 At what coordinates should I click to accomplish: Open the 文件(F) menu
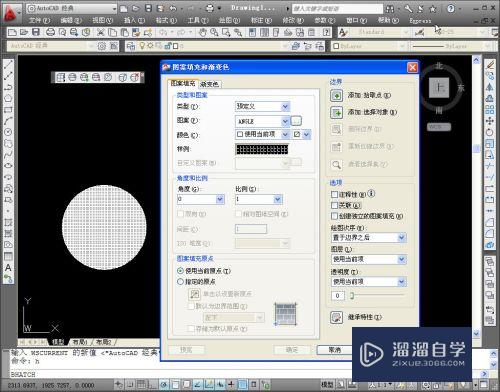click(x=39, y=21)
